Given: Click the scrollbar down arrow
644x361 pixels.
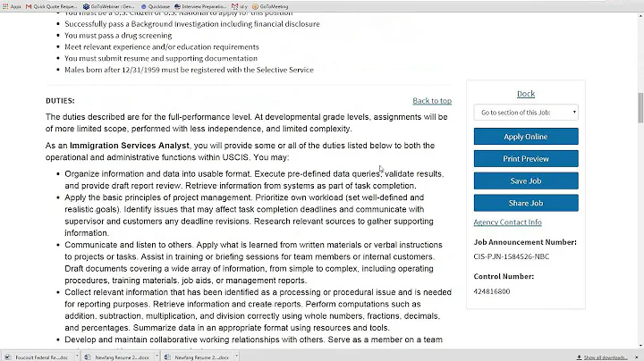Looking at the screenshot, I should (x=640, y=346).
